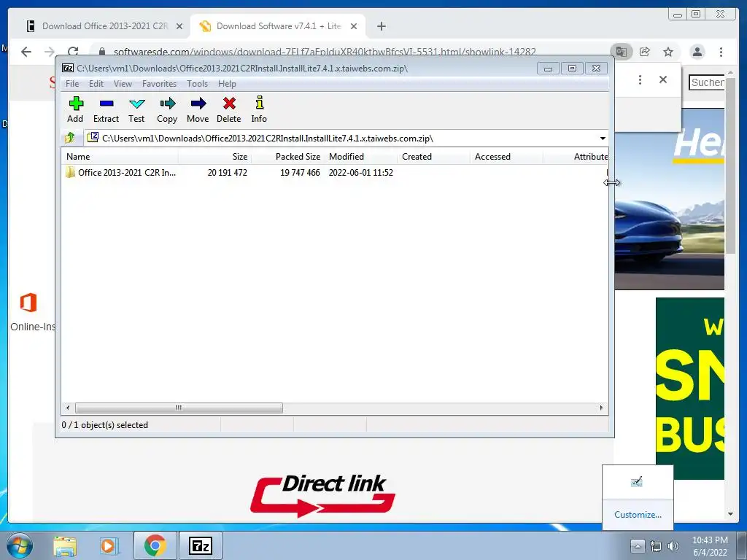Open the View menu
Image resolution: width=747 pixels, height=560 pixels.
123,84
